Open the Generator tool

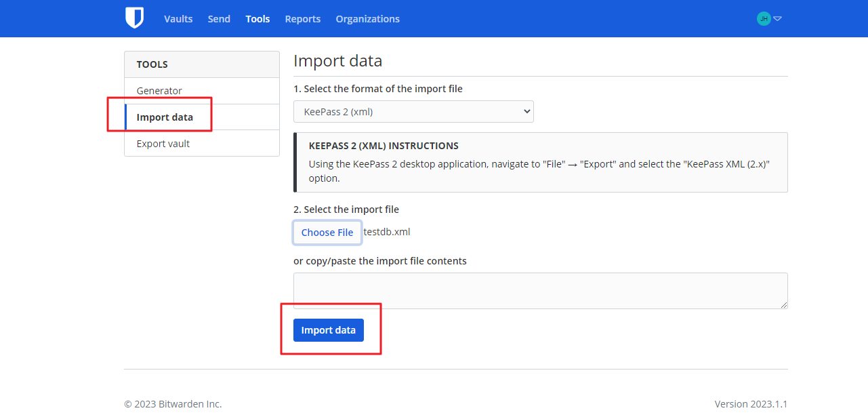point(159,91)
